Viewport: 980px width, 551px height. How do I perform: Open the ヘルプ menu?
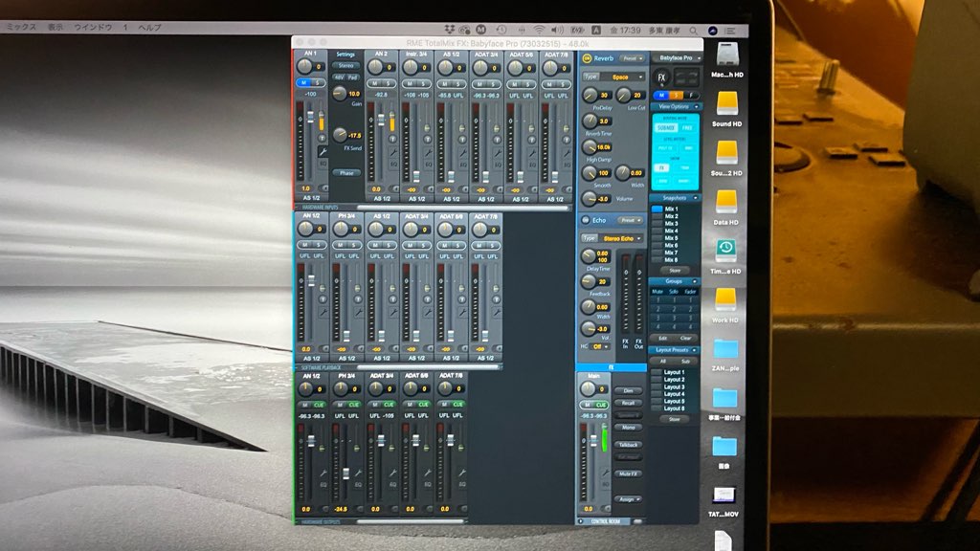[x=149, y=27]
